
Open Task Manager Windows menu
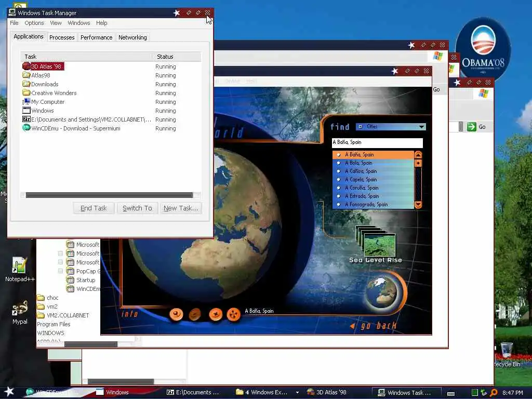tap(79, 23)
